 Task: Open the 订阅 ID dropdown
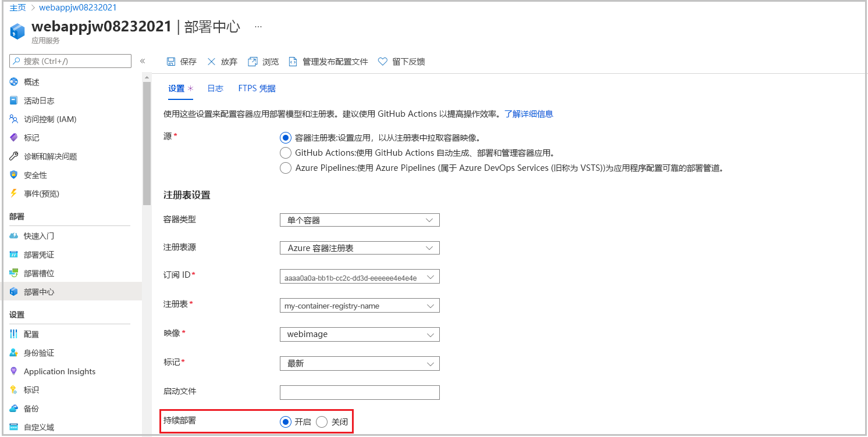[x=360, y=277]
